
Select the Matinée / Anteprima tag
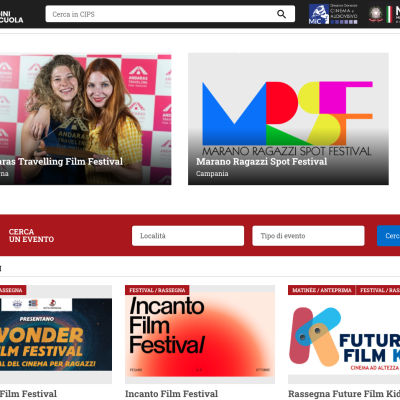pos(322,290)
